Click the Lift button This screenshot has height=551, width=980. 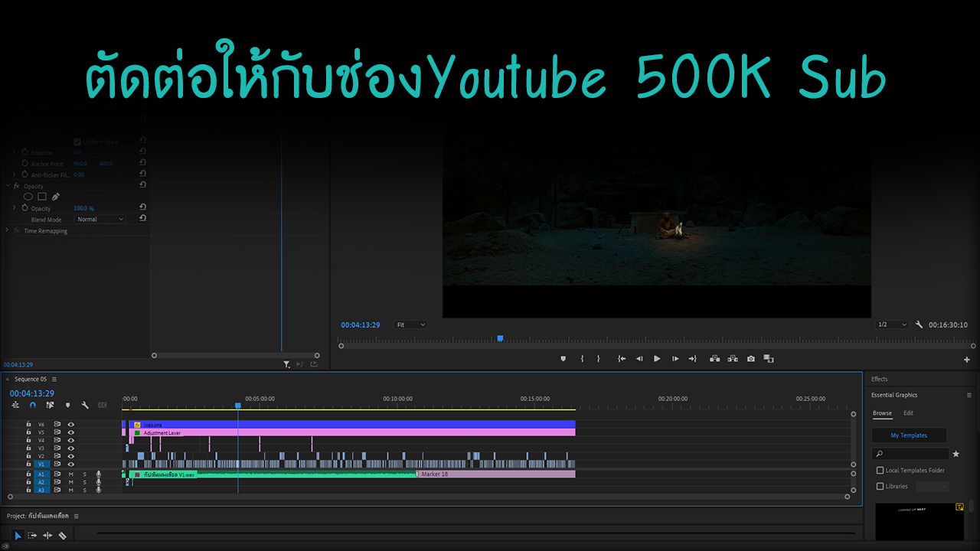pyautogui.click(x=715, y=358)
